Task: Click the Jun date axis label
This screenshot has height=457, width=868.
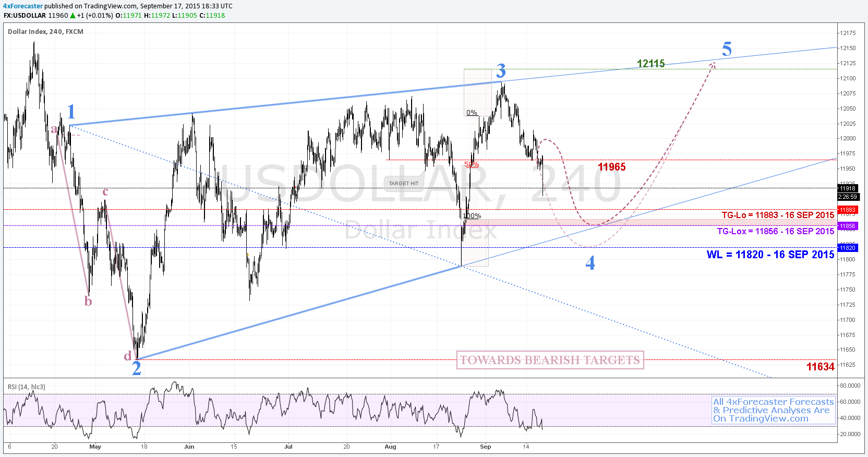Action: click(189, 447)
